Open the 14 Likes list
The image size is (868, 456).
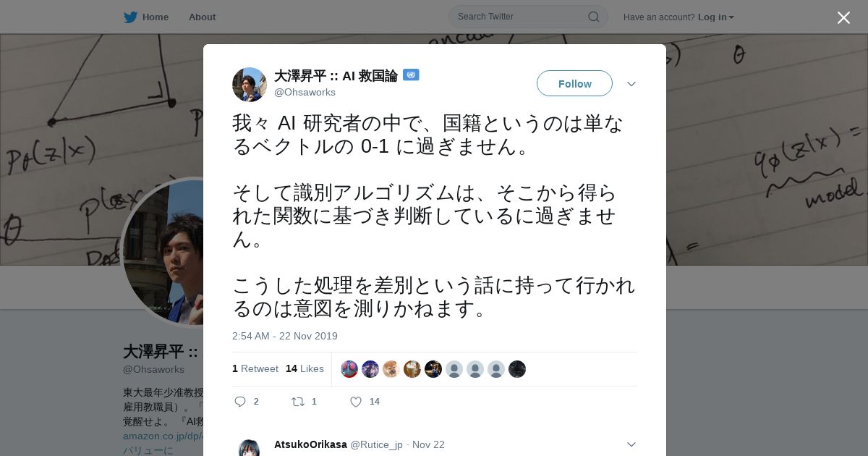tap(305, 368)
